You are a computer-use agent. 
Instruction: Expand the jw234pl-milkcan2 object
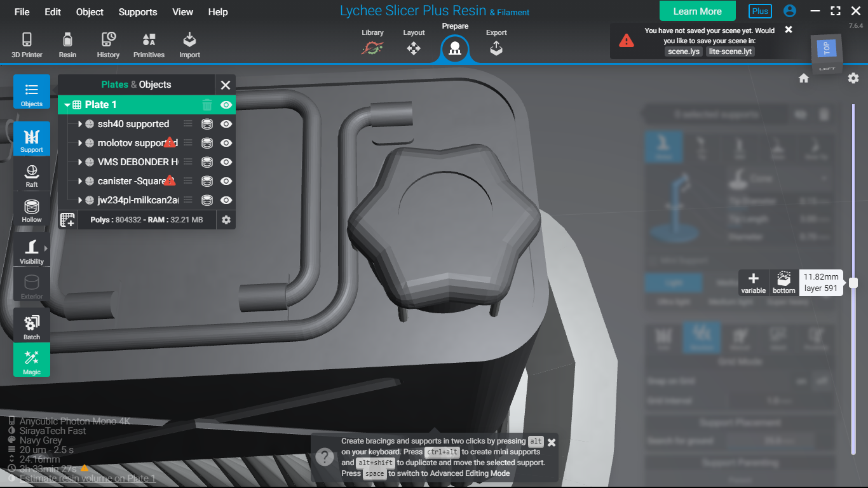pos(80,200)
